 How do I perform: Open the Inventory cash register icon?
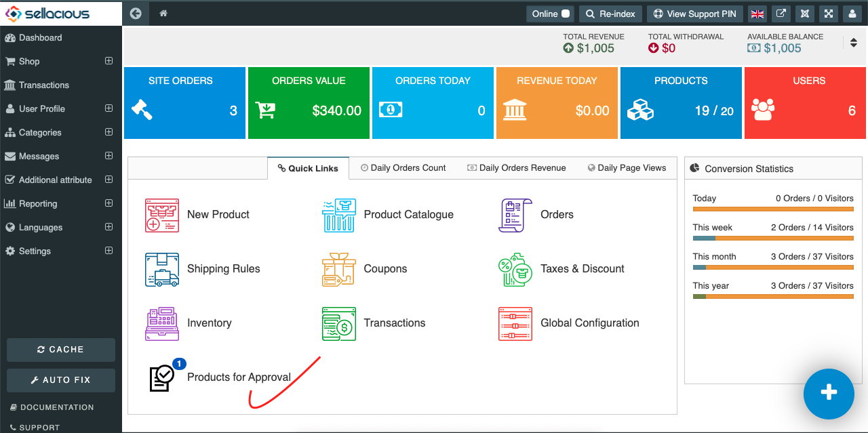pyautogui.click(x=162, y=324)
